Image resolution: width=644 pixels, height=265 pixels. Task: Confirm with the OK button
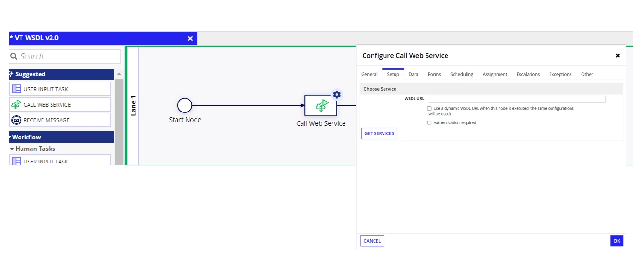[x=617, y=241]
